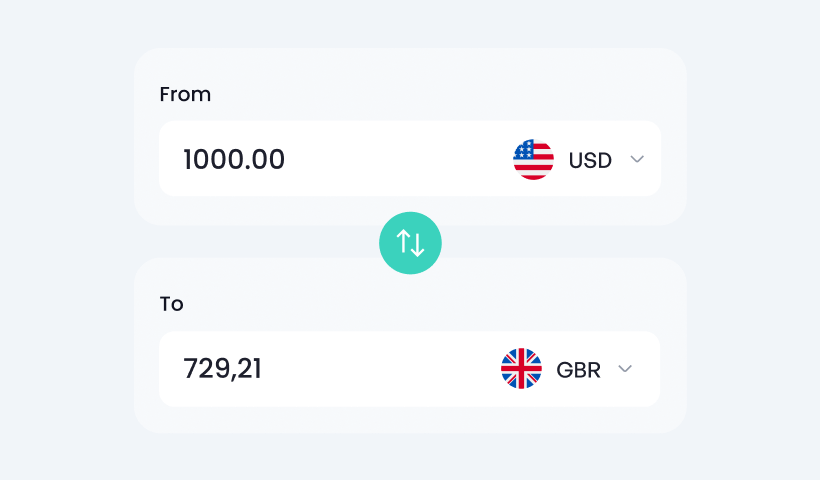Click the GBR currency code text
The height and width of the screenshot is (480, 820).
[x=578, y=370]
